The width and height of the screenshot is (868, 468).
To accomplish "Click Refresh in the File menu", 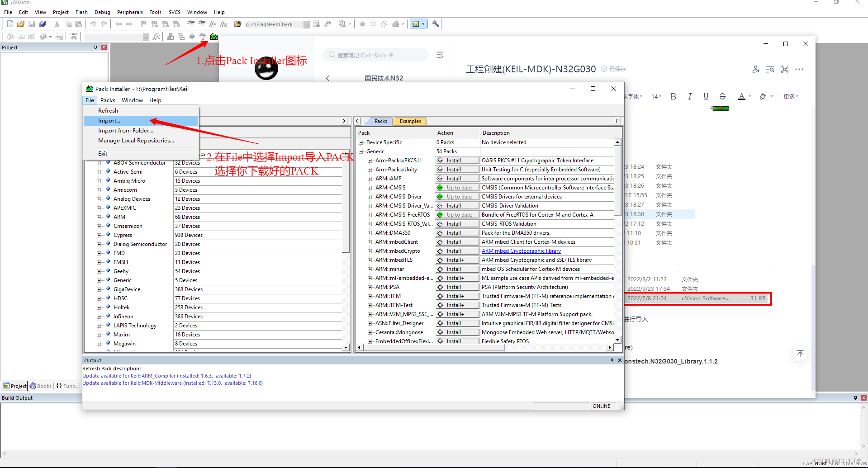I will click(x=141, y=111).
